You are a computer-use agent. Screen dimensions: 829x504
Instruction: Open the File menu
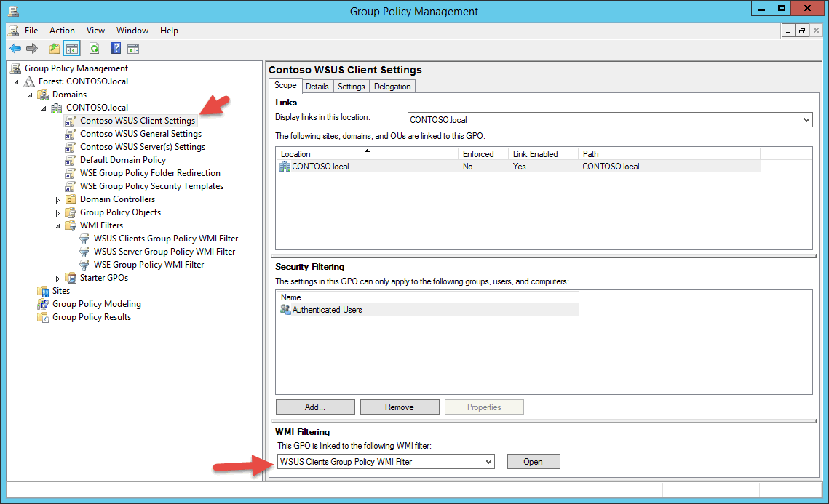pyautogui.click(x=31, y=31)
